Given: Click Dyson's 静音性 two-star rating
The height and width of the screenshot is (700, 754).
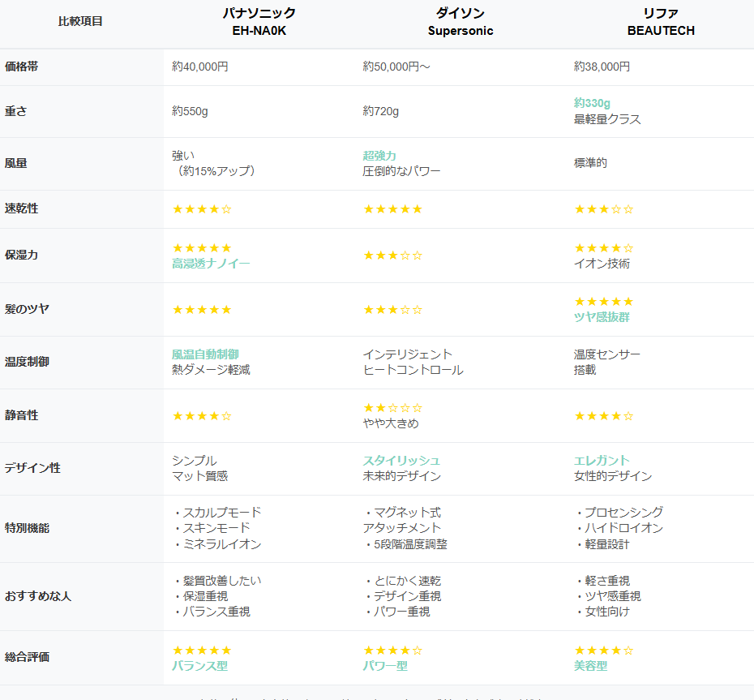Looking at the screenshot, I should click(x=392, y=408).
